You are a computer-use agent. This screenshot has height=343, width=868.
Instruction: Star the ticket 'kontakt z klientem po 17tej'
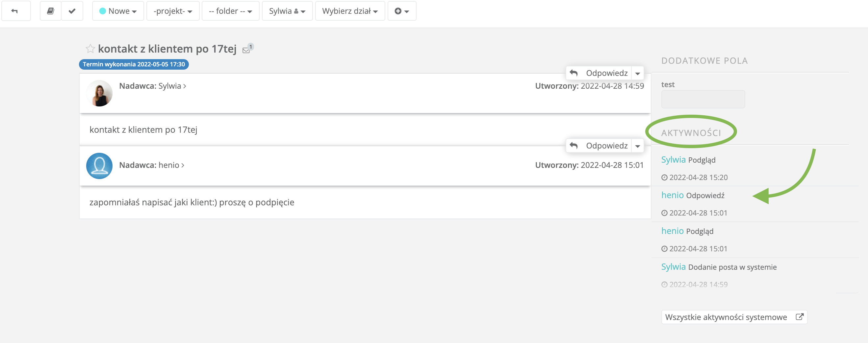tap(90, 49)
